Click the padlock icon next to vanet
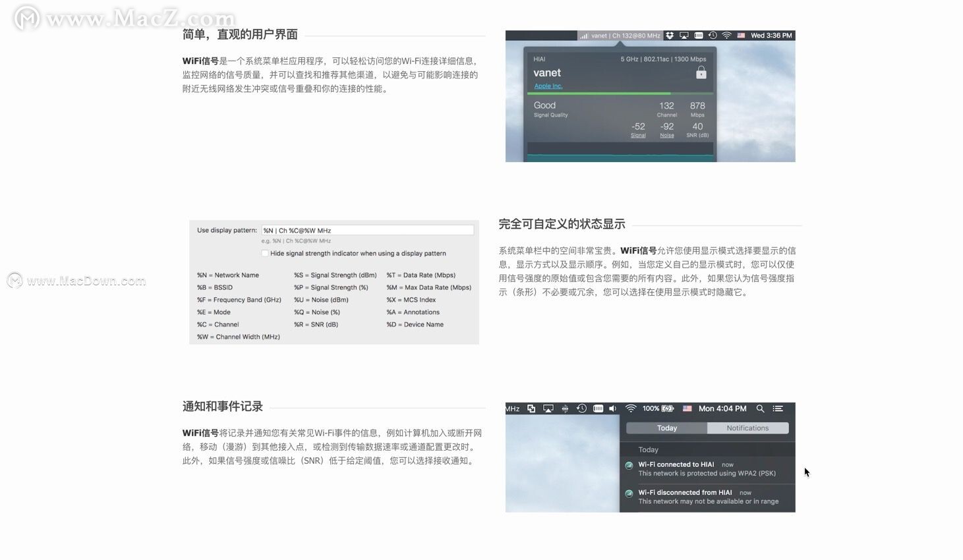963x560 pixels. click(x=701, y=72)
